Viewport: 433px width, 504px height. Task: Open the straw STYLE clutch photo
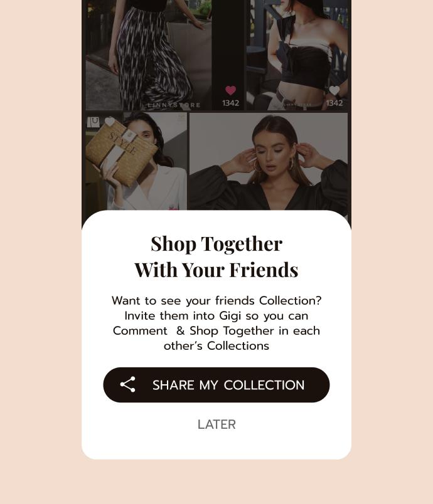coord(136,161)
